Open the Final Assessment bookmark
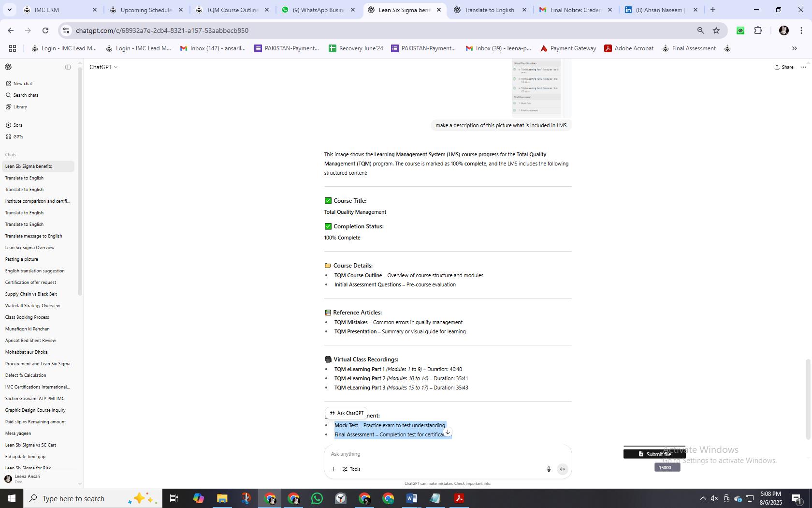The width and height of the screenshot is (812, 508). click(x=689, y=48)
